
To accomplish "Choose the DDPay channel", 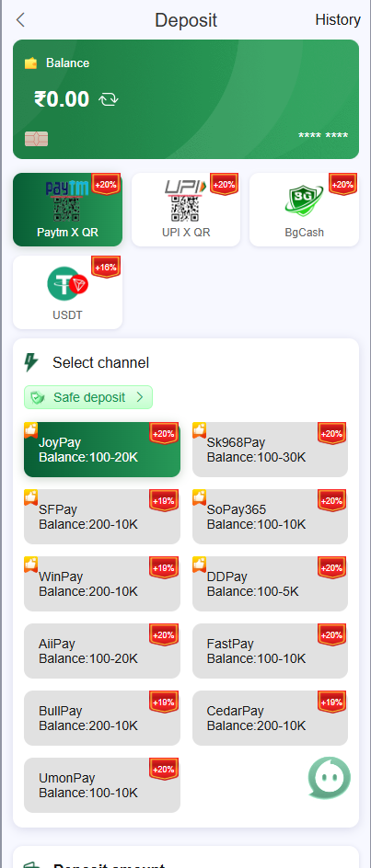I will click(270, 584).
